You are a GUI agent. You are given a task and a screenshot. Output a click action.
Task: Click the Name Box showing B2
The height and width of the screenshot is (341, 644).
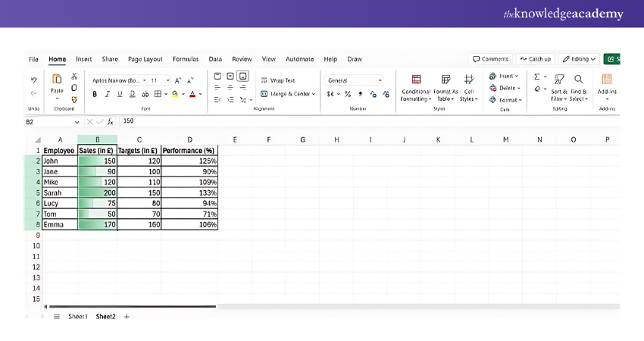pos(49,121)
